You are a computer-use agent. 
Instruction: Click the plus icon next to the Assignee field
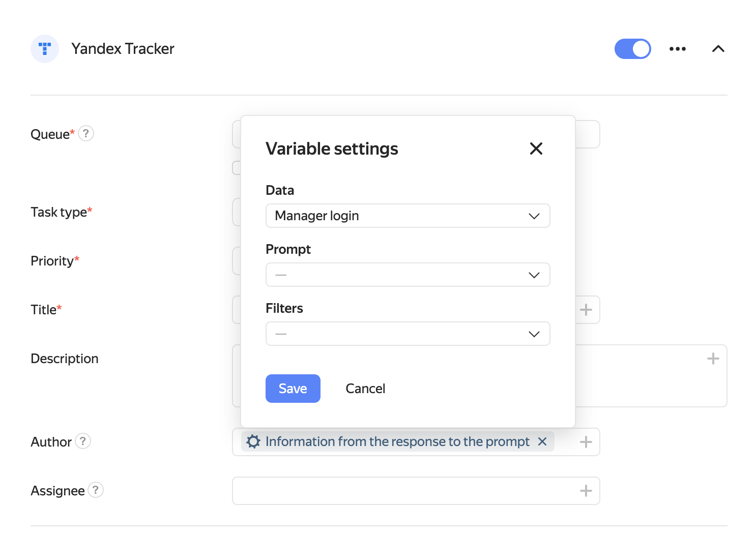point(586,490)
